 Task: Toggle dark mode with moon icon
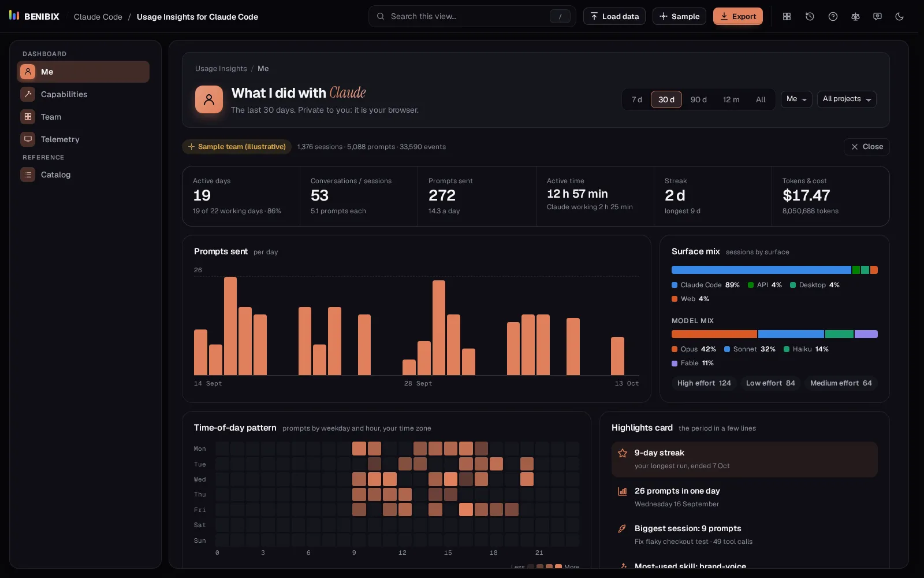coord(899,16)
